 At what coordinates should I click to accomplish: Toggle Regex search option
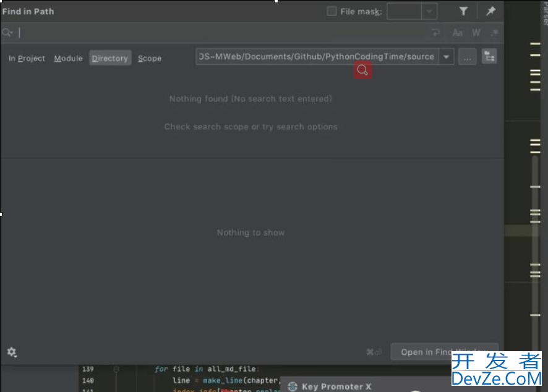[495, 33]
